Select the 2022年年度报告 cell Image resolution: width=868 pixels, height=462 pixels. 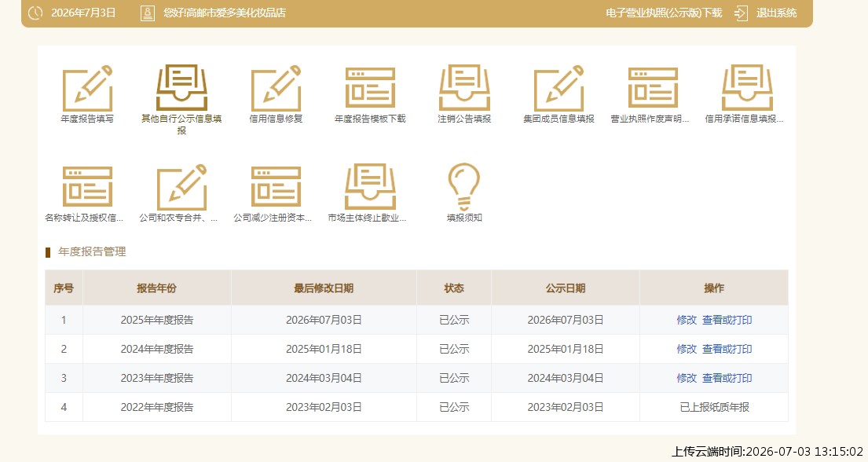(157, 407)
